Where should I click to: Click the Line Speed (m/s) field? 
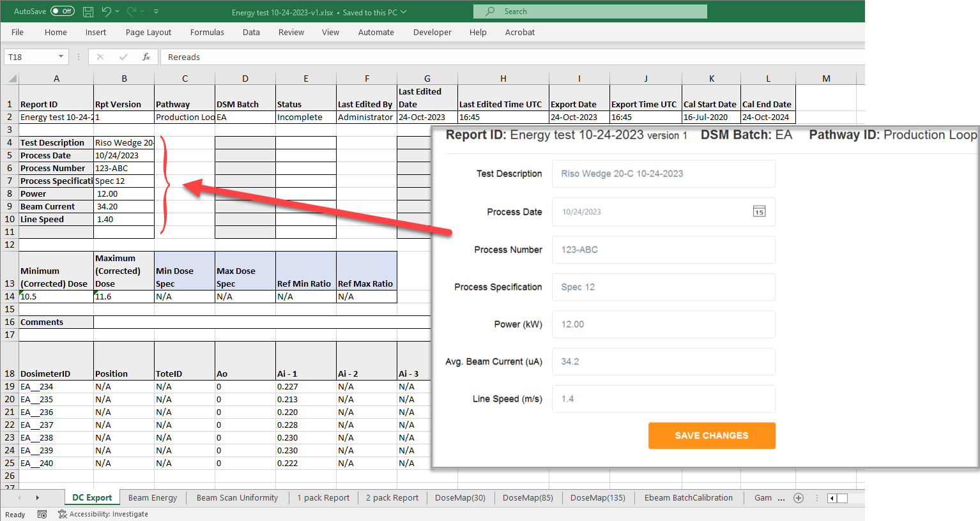(x=664, y=399)
